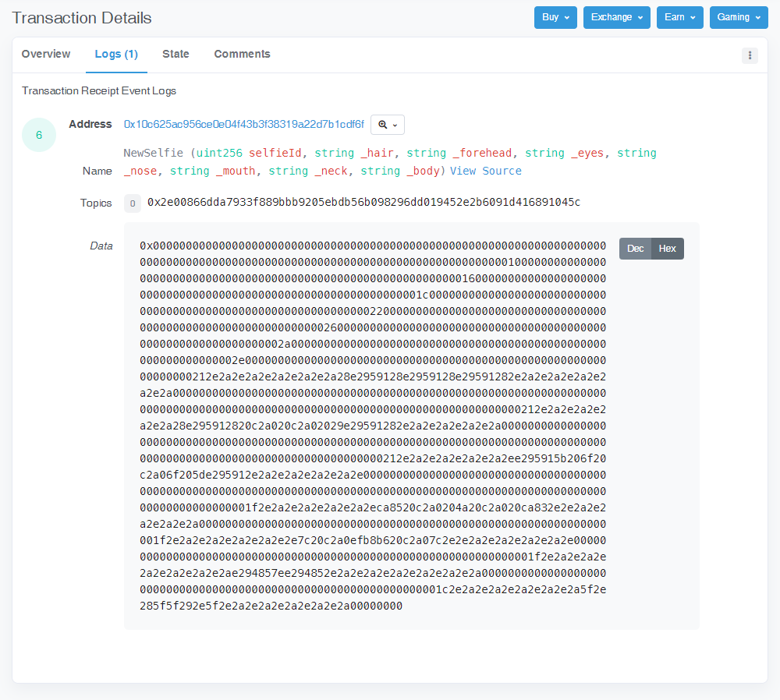This screenshot has width=780, height=700.
Task: Click the NewSelfie event name
Action: pyautogui.click(x=153, y=154)
